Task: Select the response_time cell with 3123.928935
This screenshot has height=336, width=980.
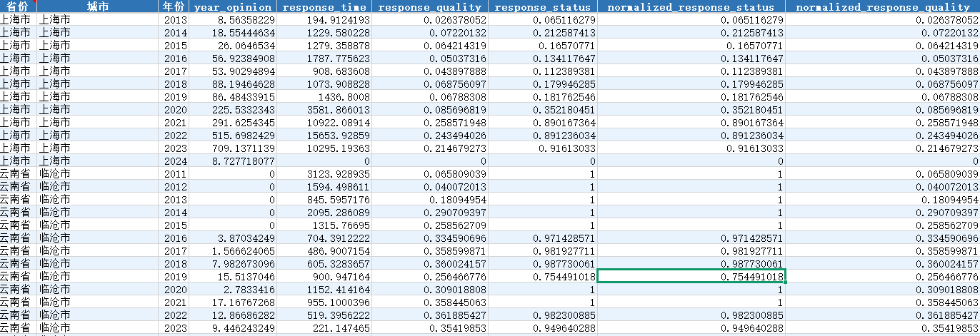Action: [324, 174]
